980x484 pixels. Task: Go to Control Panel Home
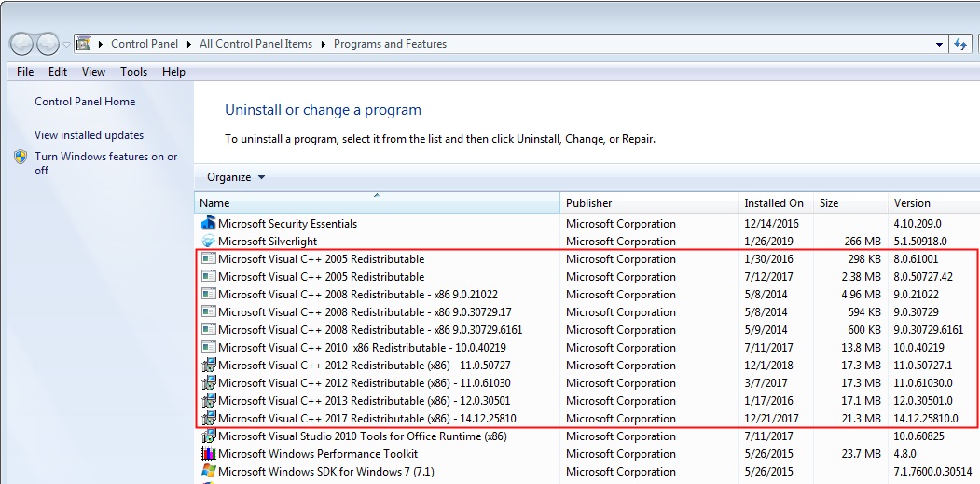(x=85, y=102)
